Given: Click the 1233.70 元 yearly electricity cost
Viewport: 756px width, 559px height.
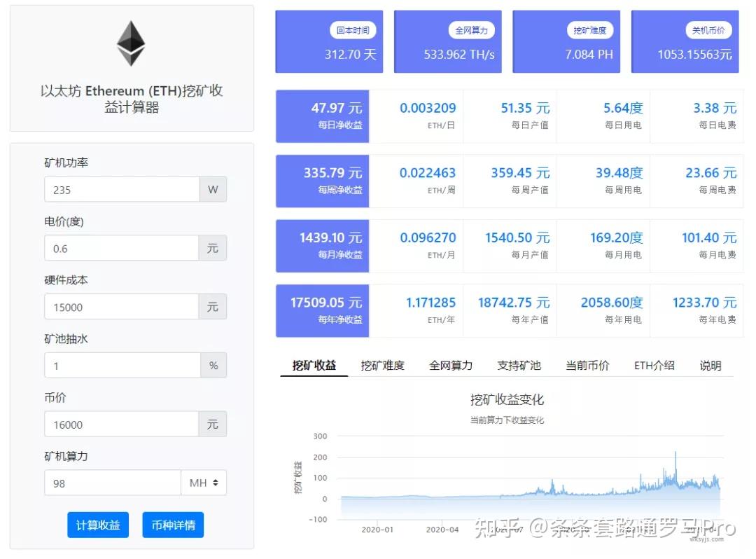Looking at the screenshot, I should pyautogui.click(x=705, y=303).
